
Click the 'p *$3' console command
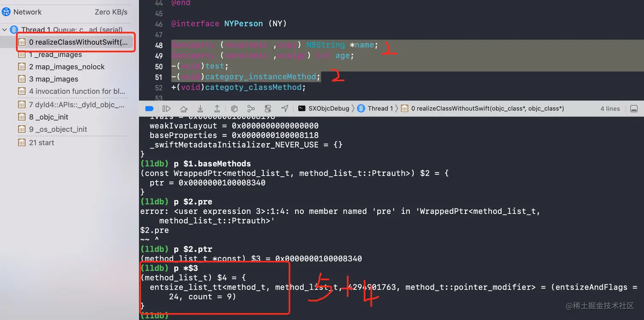[186, 268]
